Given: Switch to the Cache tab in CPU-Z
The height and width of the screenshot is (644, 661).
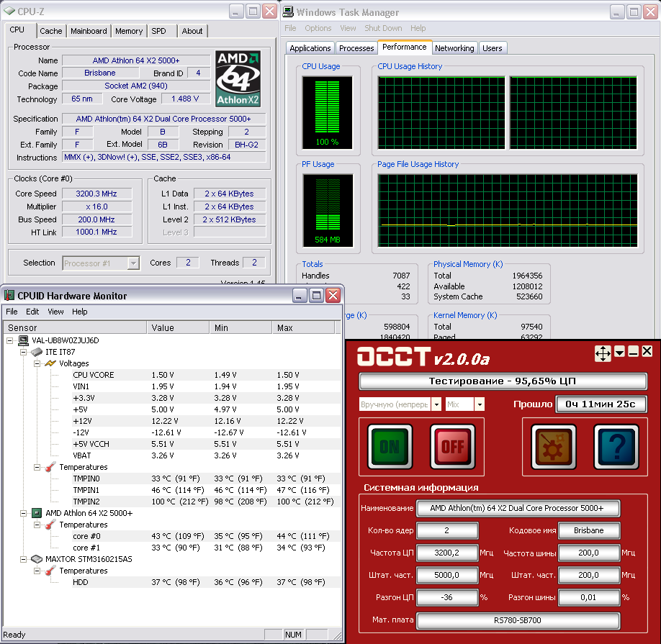Looking at the screenshot, I should coord(51,31).
